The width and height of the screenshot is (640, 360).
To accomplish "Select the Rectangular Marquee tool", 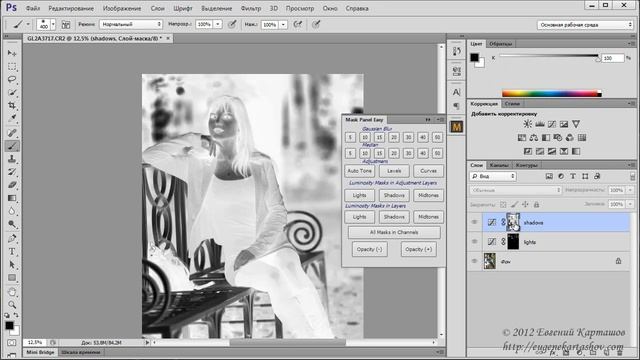I will coord(12,67).
